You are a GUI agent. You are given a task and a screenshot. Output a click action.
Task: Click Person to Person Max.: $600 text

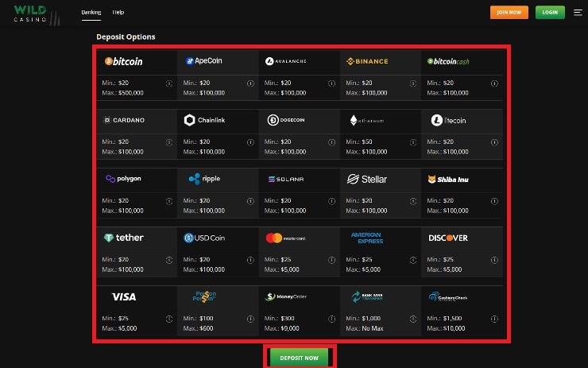pos(198,328)
